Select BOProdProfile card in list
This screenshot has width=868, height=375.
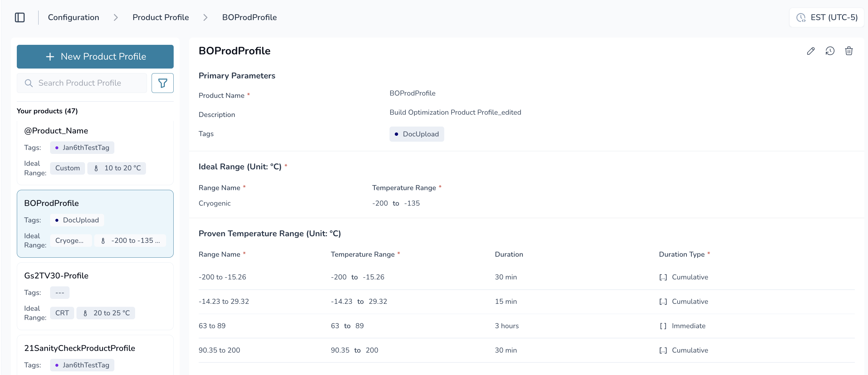95,224
